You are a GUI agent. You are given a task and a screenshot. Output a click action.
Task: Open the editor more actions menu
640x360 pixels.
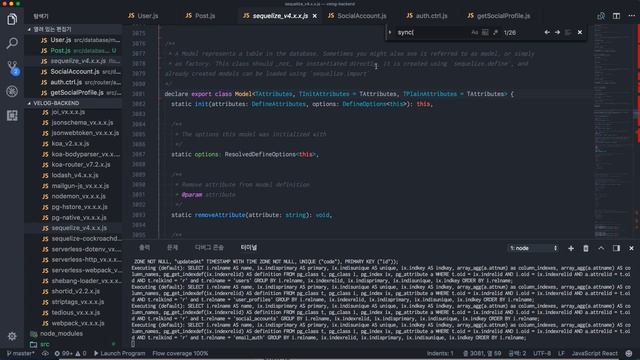tap(631, 16)
